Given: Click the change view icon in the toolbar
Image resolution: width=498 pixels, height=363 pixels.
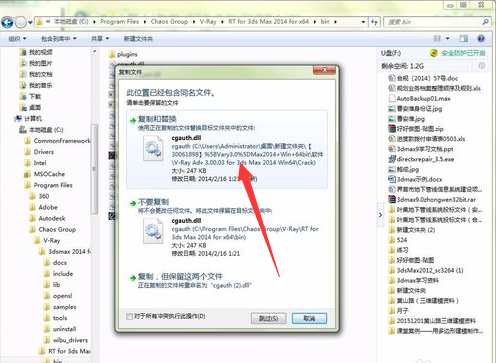Looking at the screenshot, I should click(437, 39).
